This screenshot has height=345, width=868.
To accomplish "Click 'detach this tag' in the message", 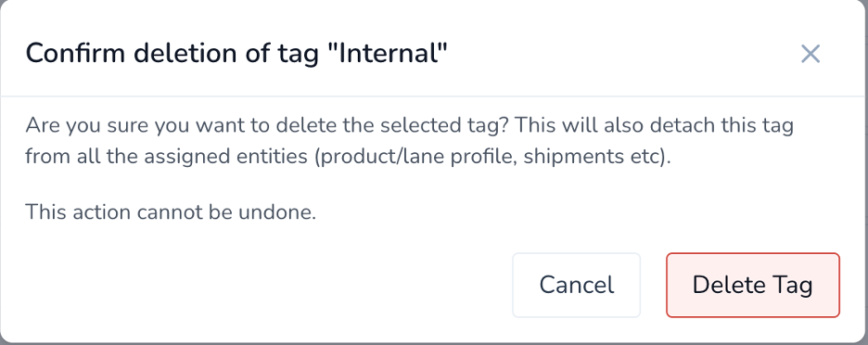I will [721, 125].
